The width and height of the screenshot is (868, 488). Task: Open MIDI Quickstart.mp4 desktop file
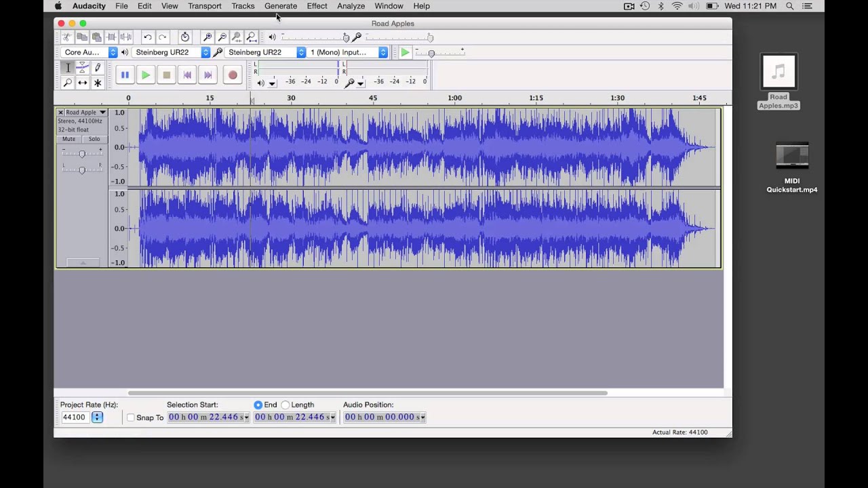pyautogui.click(x=792, y=168)
